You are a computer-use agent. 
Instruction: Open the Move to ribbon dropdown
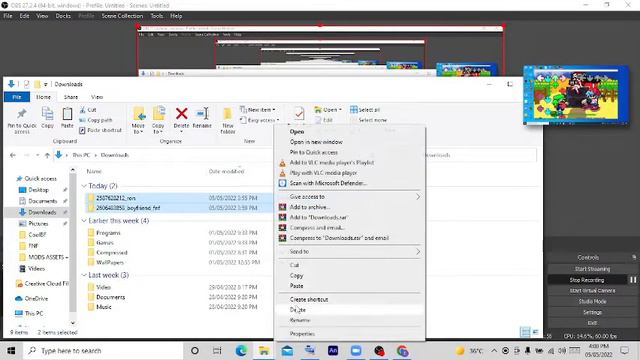point(138,121)
